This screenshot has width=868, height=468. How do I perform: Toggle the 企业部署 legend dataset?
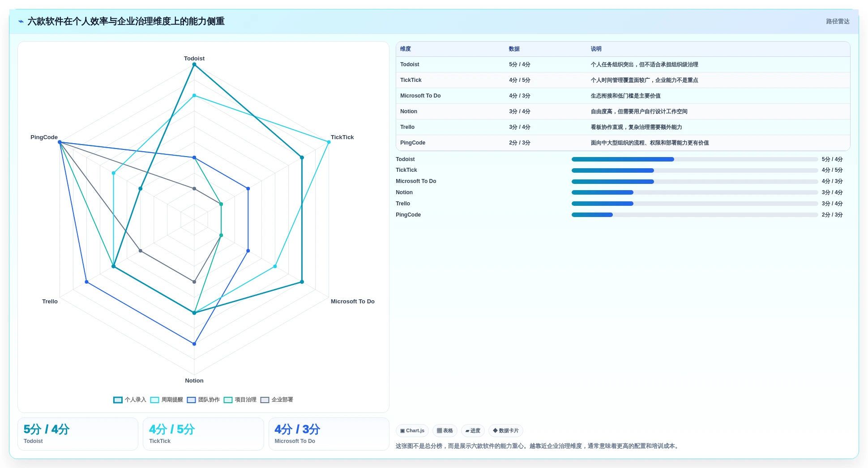(277, 400)
